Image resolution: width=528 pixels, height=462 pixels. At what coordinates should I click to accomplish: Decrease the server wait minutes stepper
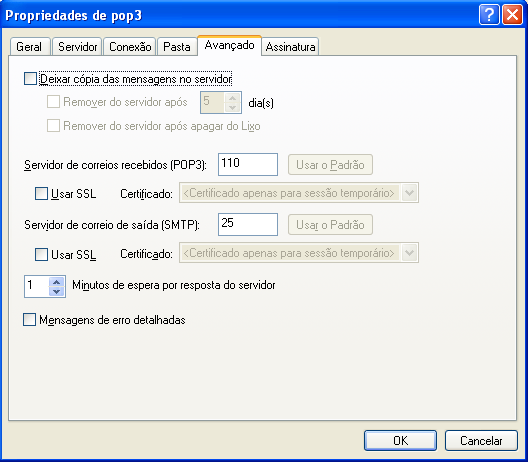(57, 291)
